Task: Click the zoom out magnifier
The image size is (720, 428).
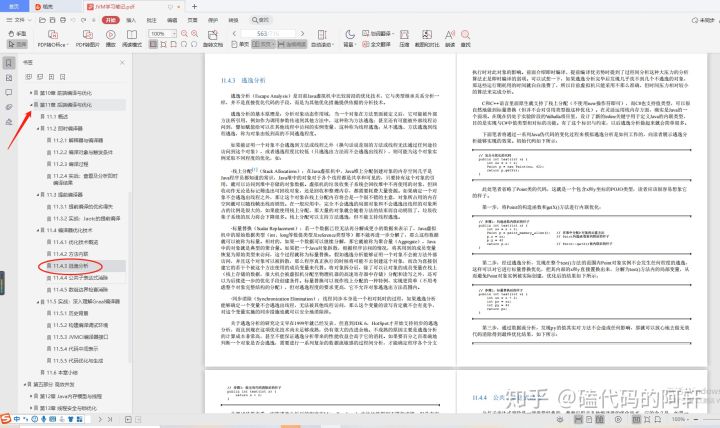Action: click(185, 34)
